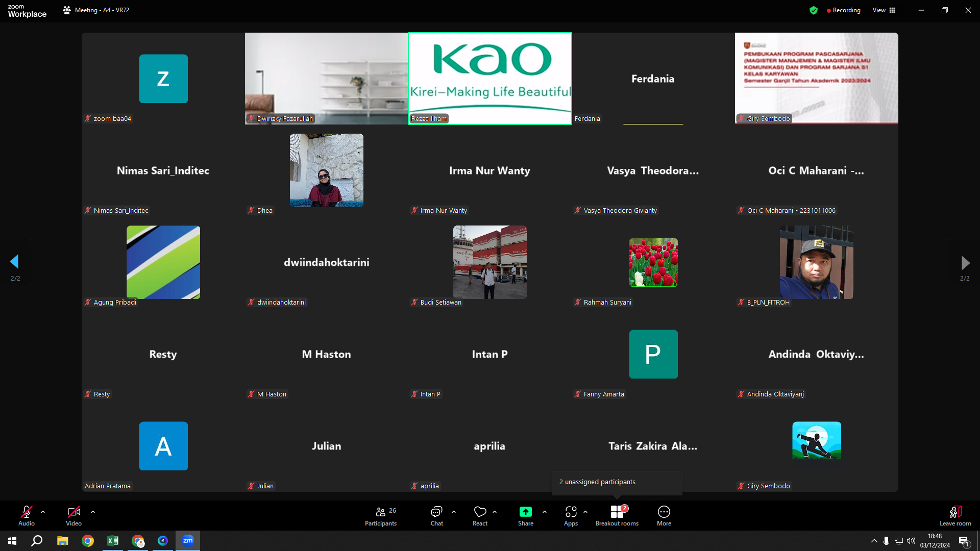Click Nimas Sari_Inditec name tile
Image resolution: width=980 pixels, height=551 pixels.
pos(163,170)
